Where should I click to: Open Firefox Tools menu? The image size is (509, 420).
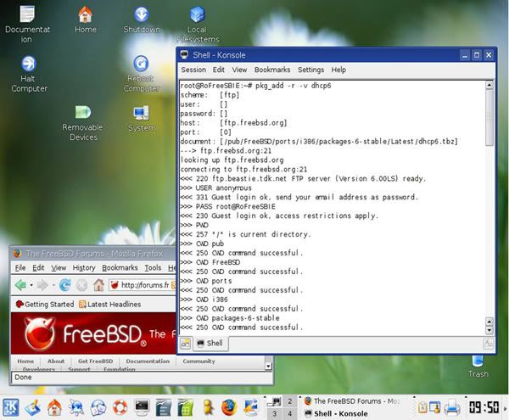coord(153,268)
